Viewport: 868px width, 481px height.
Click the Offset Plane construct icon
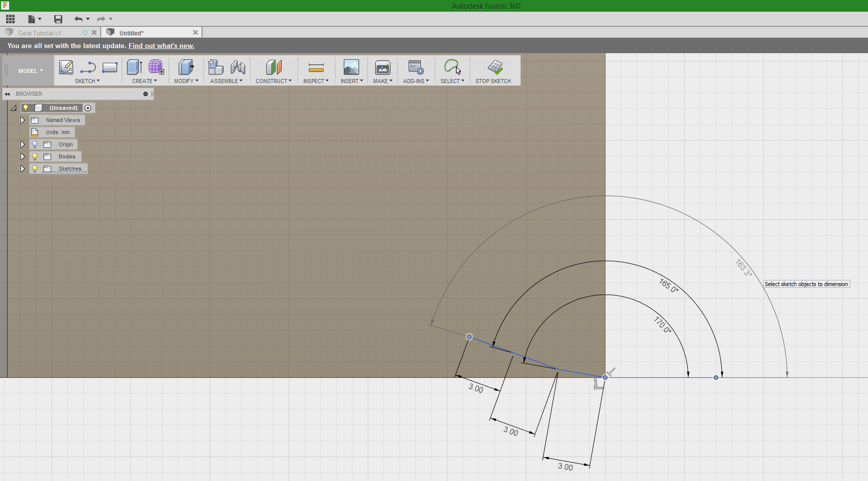(273, 67)
